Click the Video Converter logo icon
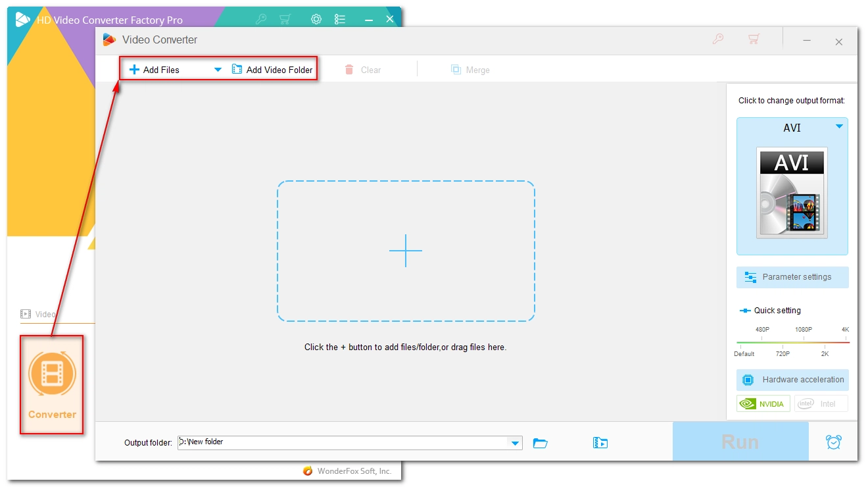Viewport: 868px width, 487px height. pos(109,39)
